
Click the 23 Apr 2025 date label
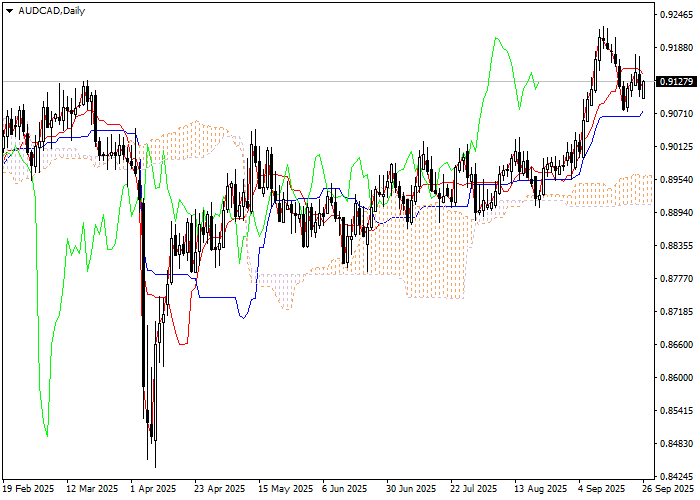(x=220, y=489)
